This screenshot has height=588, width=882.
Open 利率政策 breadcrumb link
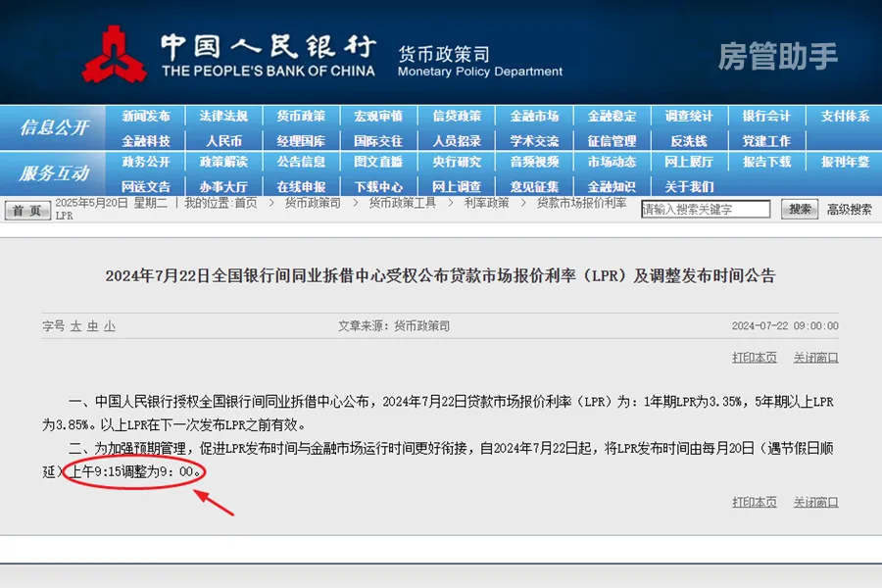[x=486, y=203]
